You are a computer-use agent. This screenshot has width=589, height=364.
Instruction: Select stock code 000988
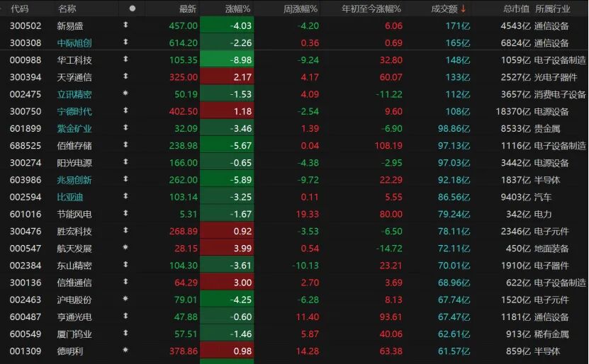(26, 60)
